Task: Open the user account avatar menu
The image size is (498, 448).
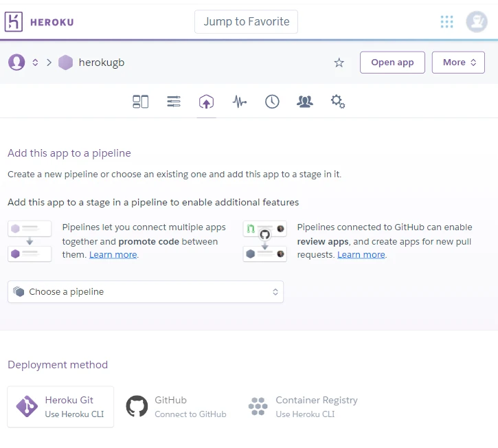Action: pyautogui.click(x=476, y=22)
